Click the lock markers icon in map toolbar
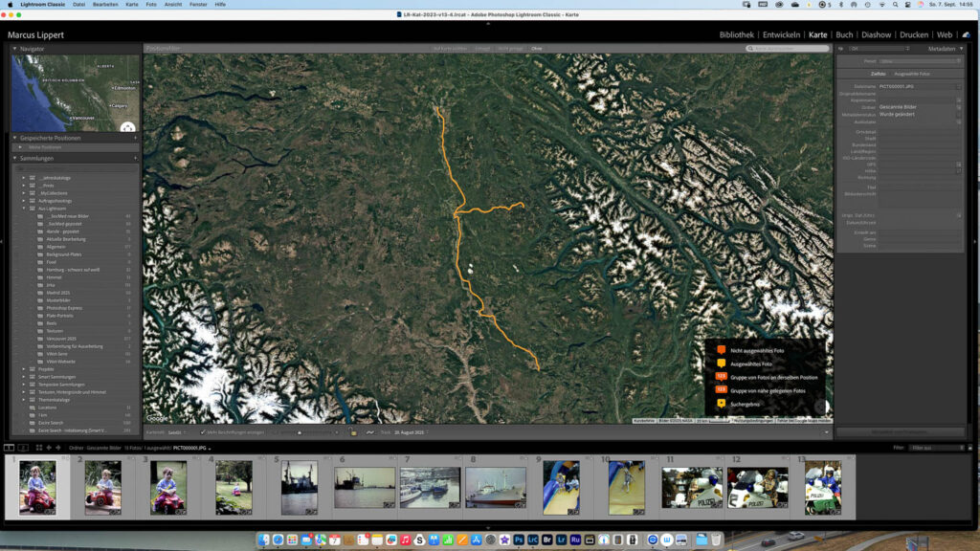Image resolution: width=980 pixels, height=551 pixels. [354, 432]
